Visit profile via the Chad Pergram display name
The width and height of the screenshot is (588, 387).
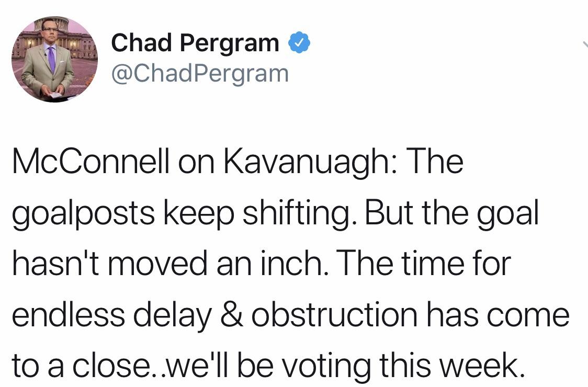[x=195, y=43]
